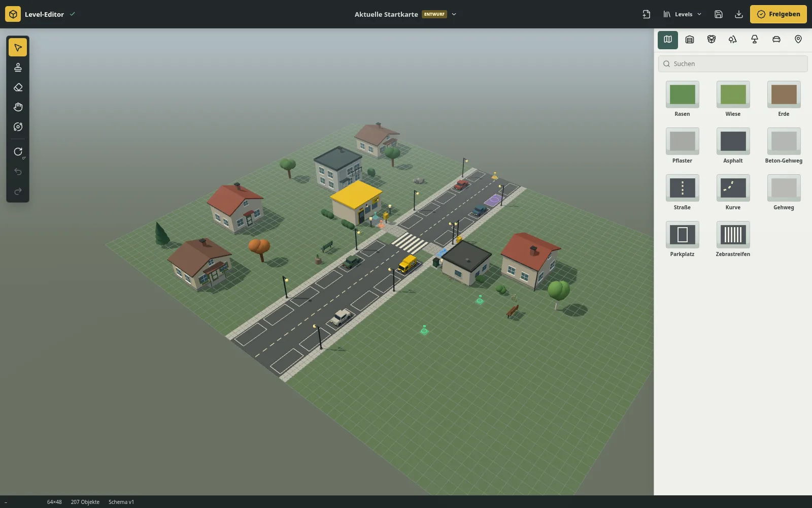The height and width of the screenshot is (508, 812).
Task: Pick the Wiese ground tile
Action: click(733, 99)
